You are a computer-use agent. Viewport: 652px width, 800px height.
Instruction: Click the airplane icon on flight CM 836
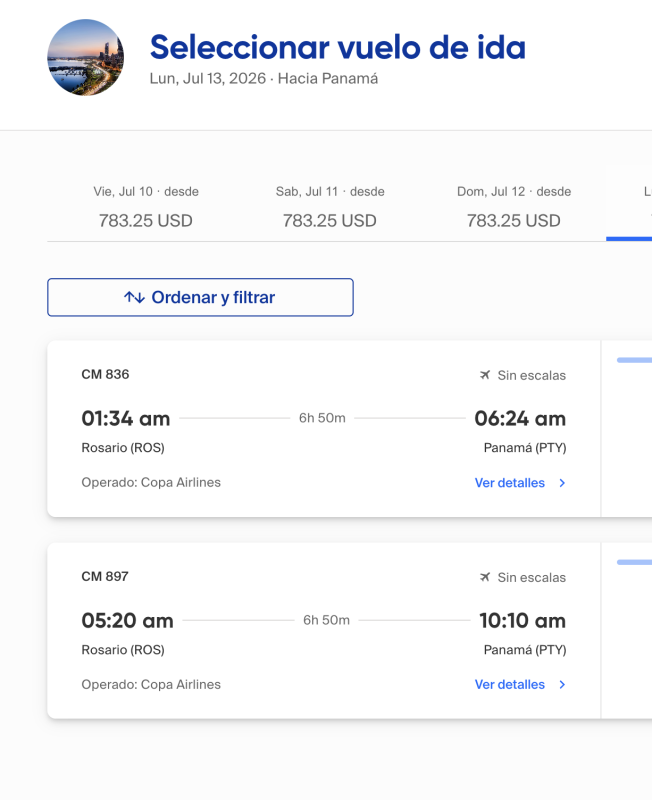(x=485, y=375)
